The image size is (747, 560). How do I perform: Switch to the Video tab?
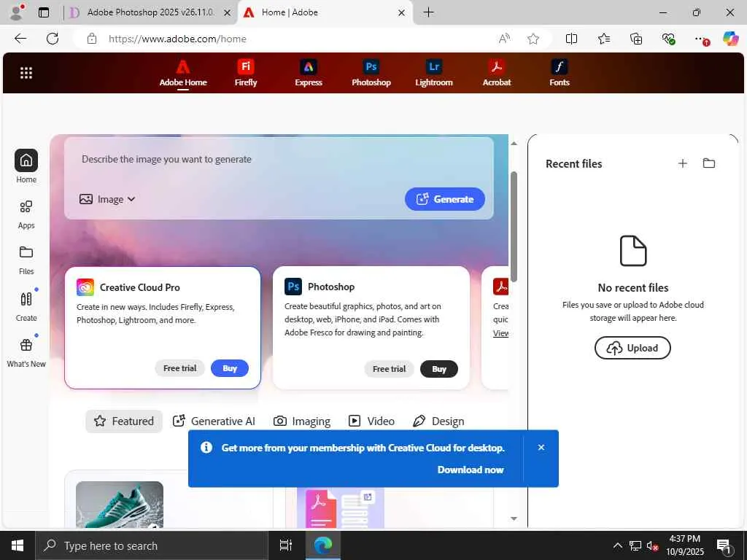click(x=371, y=421)
